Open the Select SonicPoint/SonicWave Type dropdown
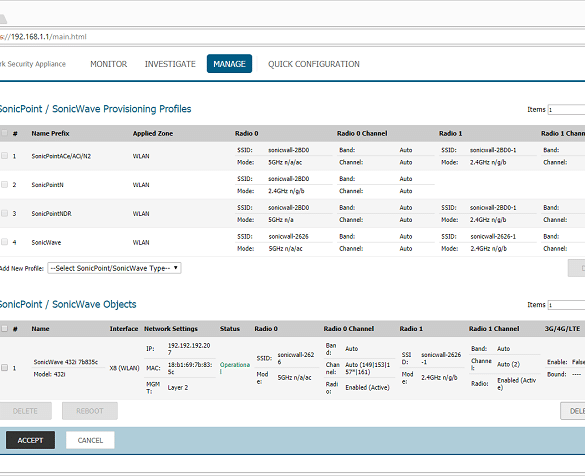Viewport: 585px width, 476px height. [114, 268]
